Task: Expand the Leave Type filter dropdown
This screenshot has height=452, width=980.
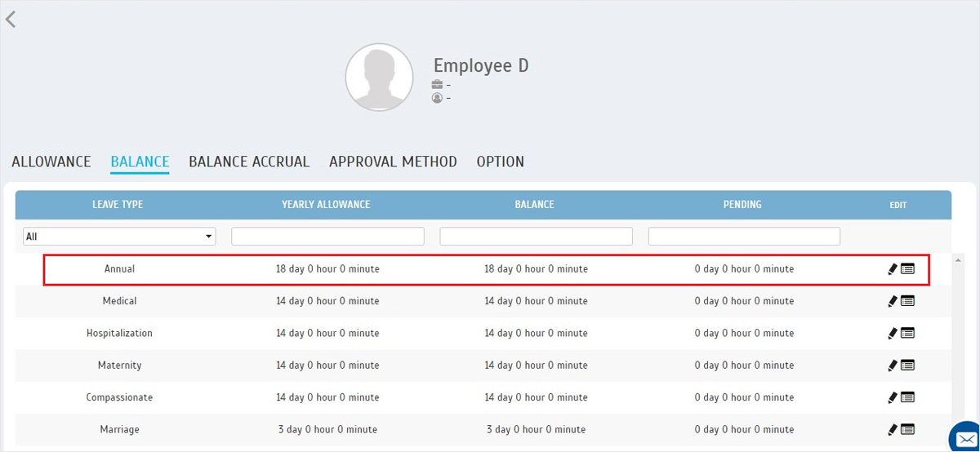Action: tap(119, 237)
